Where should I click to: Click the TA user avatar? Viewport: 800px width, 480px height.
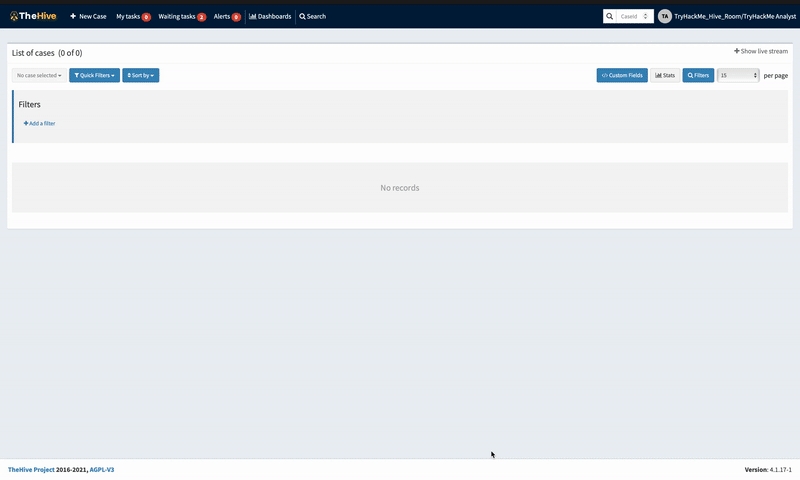click(x=665, y=16)
